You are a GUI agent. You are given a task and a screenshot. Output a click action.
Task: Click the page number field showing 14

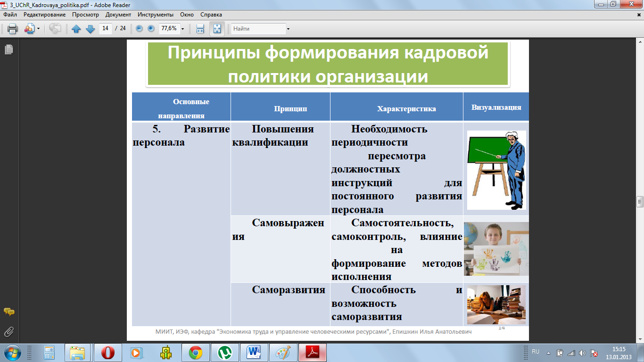(106, 28)
